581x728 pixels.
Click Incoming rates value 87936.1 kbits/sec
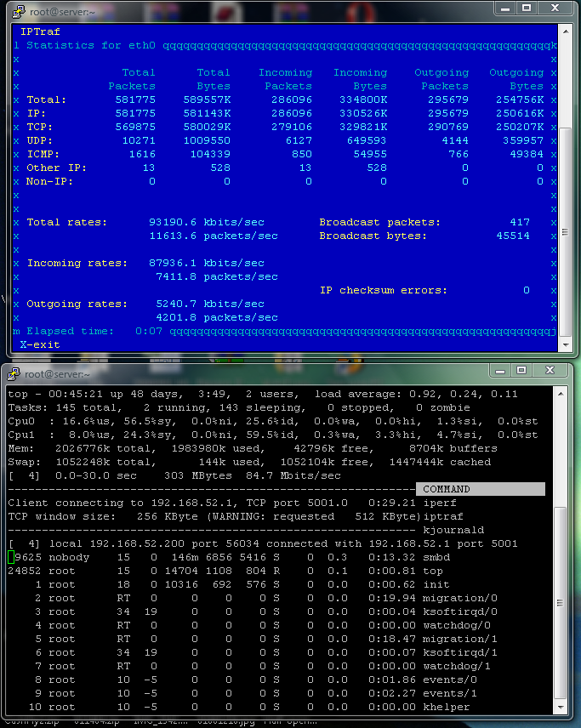click(x=207, y=263)
